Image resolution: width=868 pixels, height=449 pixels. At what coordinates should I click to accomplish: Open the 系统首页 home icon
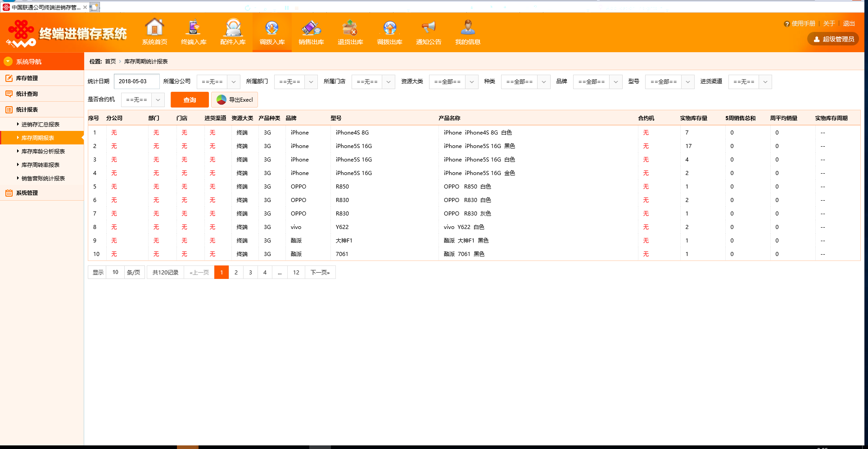[154, 27]
